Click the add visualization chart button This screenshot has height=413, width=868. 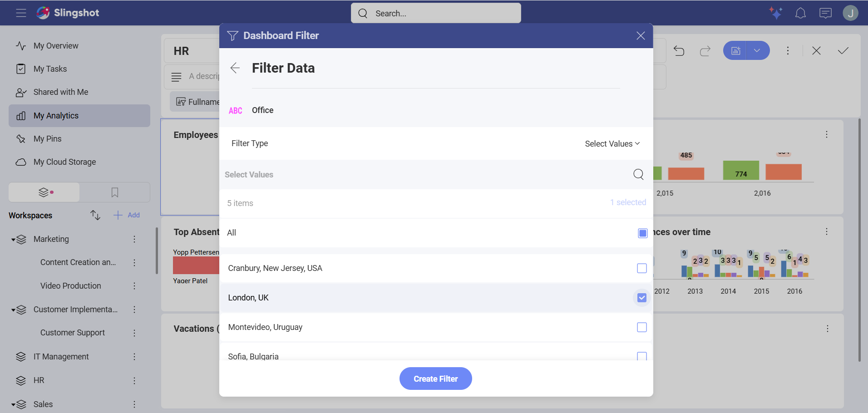point(735,50)
